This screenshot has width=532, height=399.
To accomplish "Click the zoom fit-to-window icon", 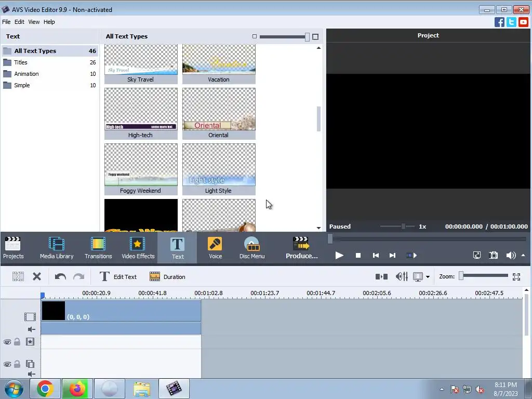I will click(516, 277).
